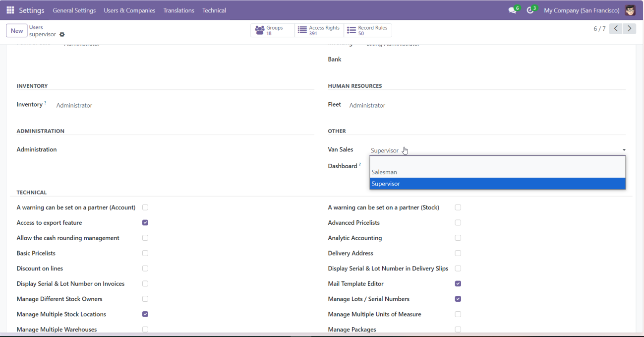Click the New button
The width and height of the screenshot is (644, 337).
pyautogui.click(x=17, y=31)
